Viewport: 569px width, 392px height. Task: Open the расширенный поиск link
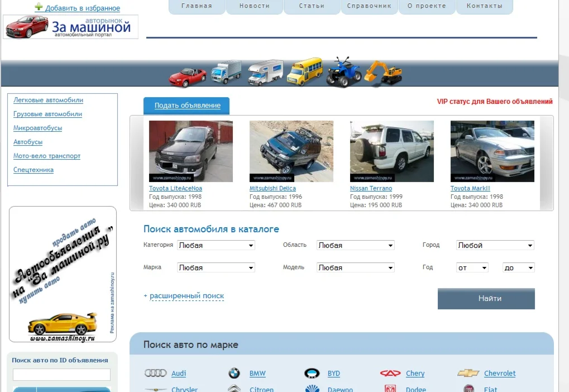[x=187, y=296]
